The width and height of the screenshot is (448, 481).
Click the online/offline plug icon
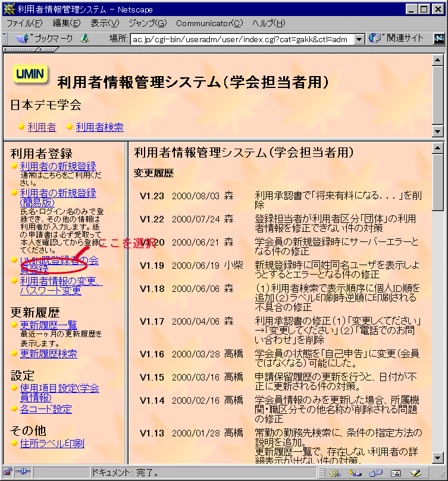(x=23, y=473)
